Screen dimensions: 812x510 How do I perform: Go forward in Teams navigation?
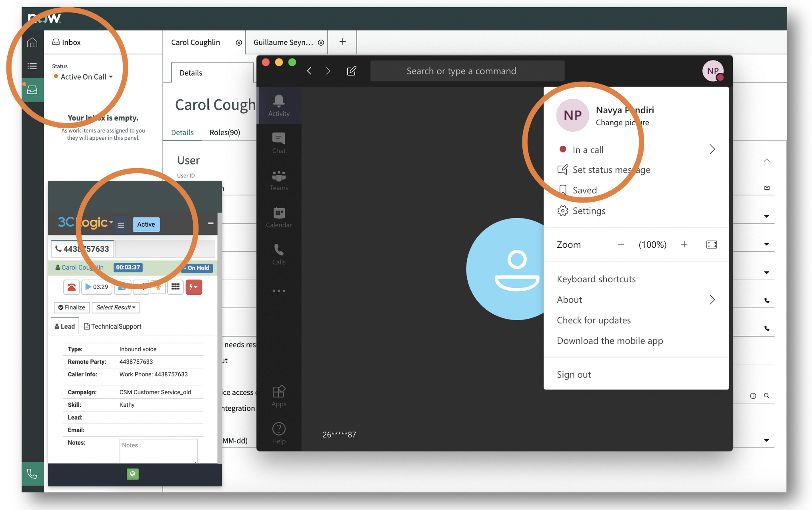(328, 71)
